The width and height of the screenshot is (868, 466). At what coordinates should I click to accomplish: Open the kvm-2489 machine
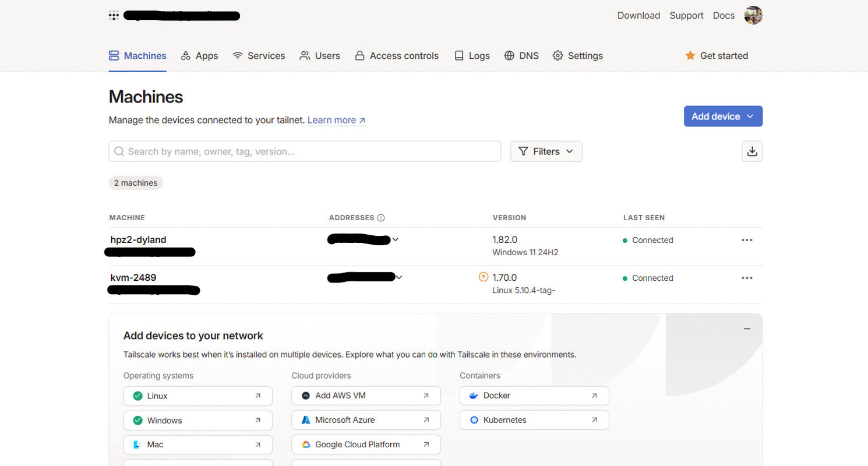click(x=133, y=277)
